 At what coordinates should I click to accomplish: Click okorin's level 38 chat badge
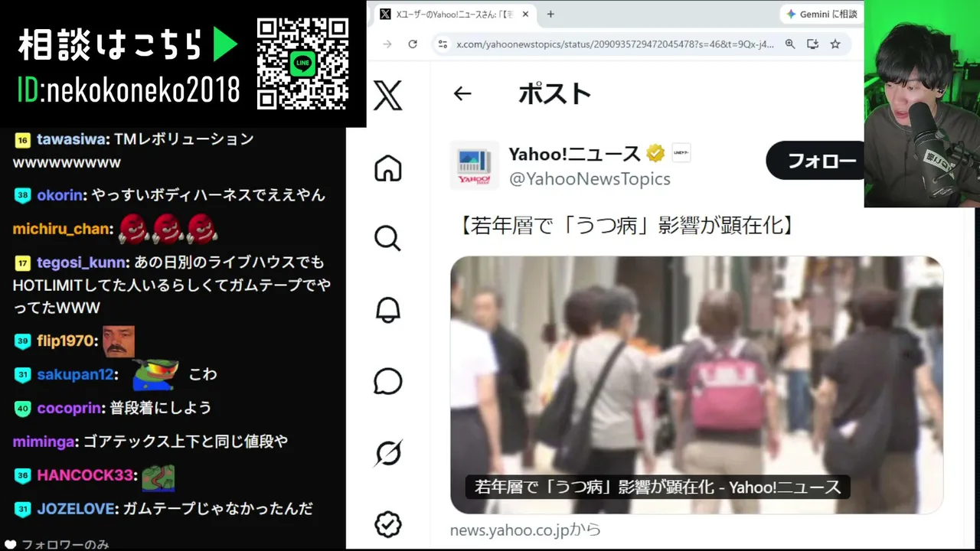pyautogui.click(x=22, y=196)
